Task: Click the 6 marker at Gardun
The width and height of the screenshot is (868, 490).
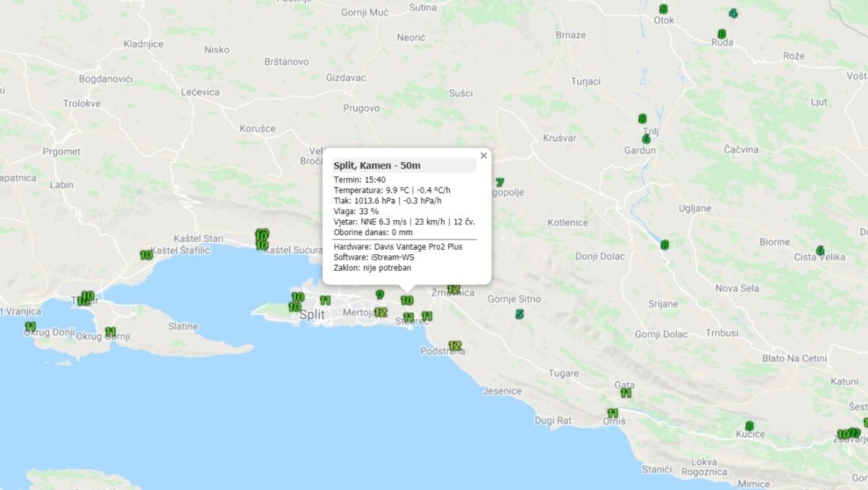Action: click(646, 139)
